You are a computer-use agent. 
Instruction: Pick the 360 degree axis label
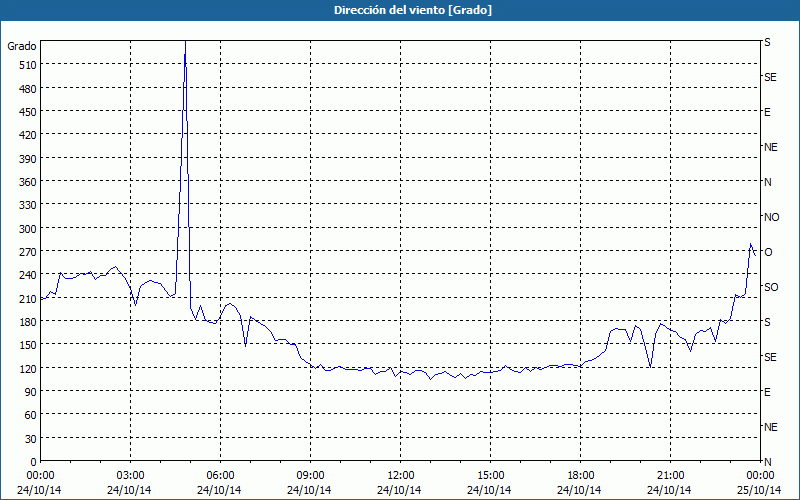click(x=29, y=182)
